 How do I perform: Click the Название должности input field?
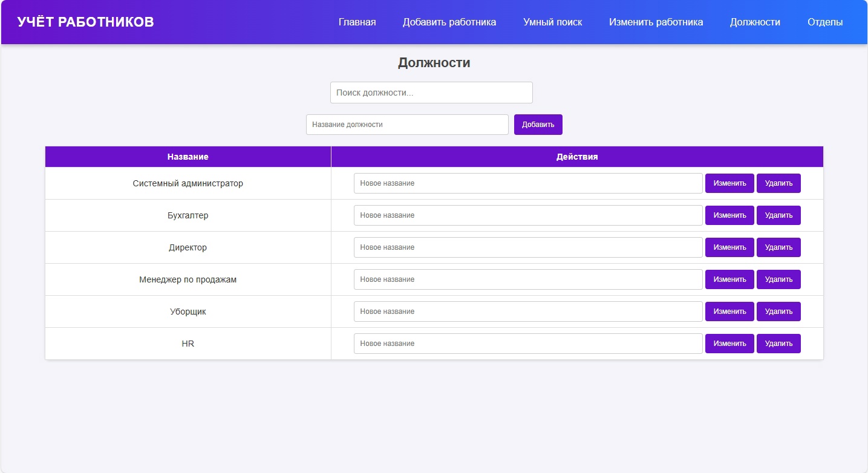point(407,125)
